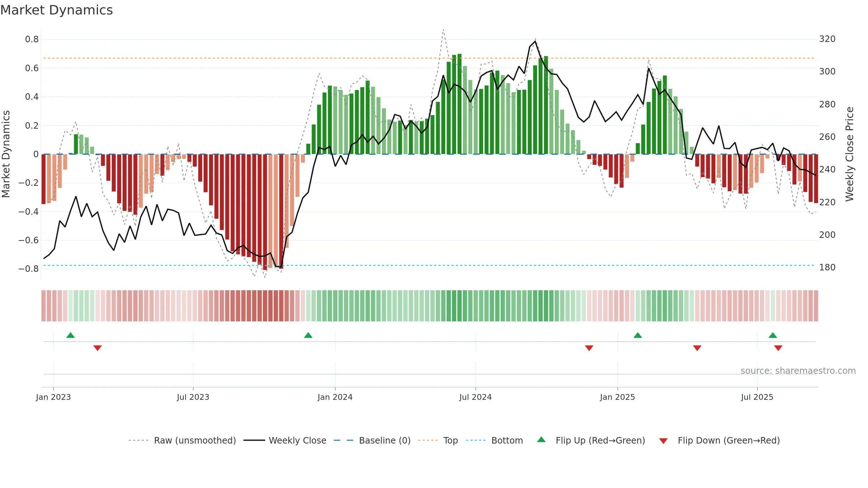Toggle Flip Down (Green→Red) legend item
Screen dimensions: 868x488
(x=719, y=440)
